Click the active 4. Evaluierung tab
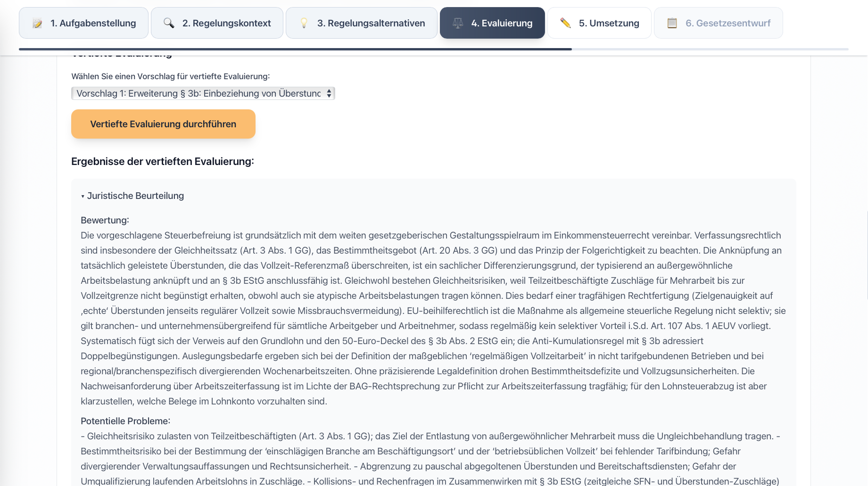This screenshot has height=486, width=868. click(492, 22)
